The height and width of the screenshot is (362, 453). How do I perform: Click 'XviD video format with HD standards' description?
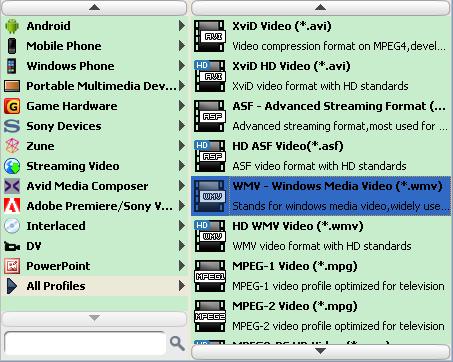click(x=320, y=86)
